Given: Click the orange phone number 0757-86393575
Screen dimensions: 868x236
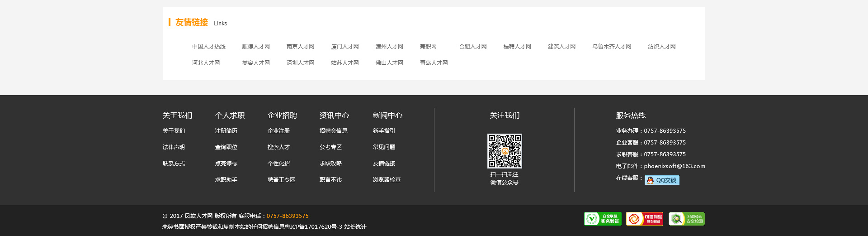Looking at the screenshot, I should click(288, 216).
